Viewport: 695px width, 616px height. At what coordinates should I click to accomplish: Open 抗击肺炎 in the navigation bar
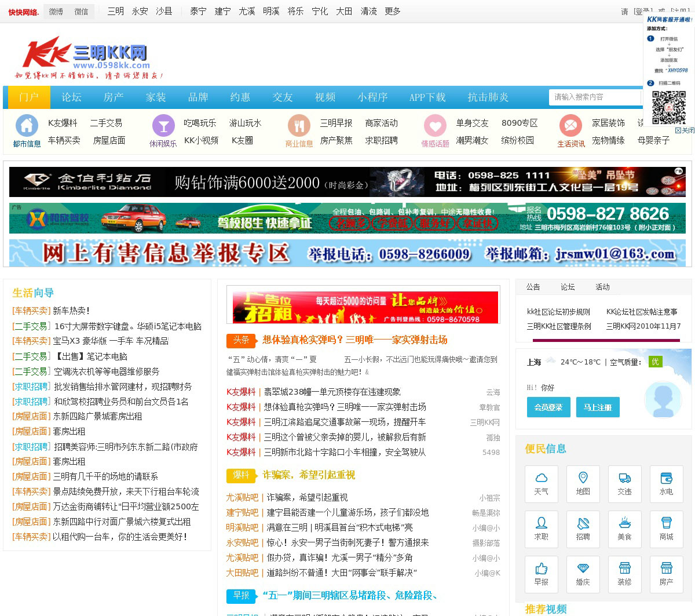pos(488,97)
